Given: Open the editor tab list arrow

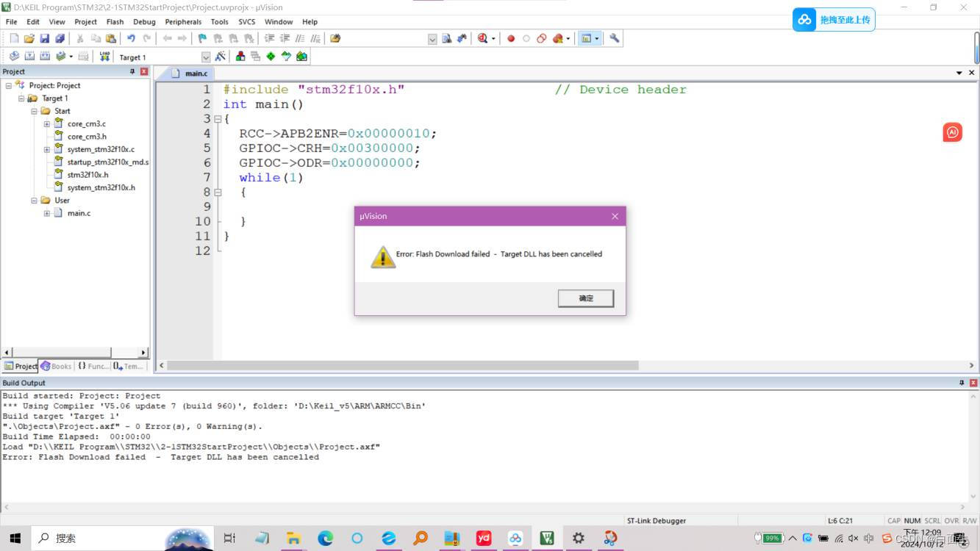Looking at the screenshot, I should coord(959,73).
